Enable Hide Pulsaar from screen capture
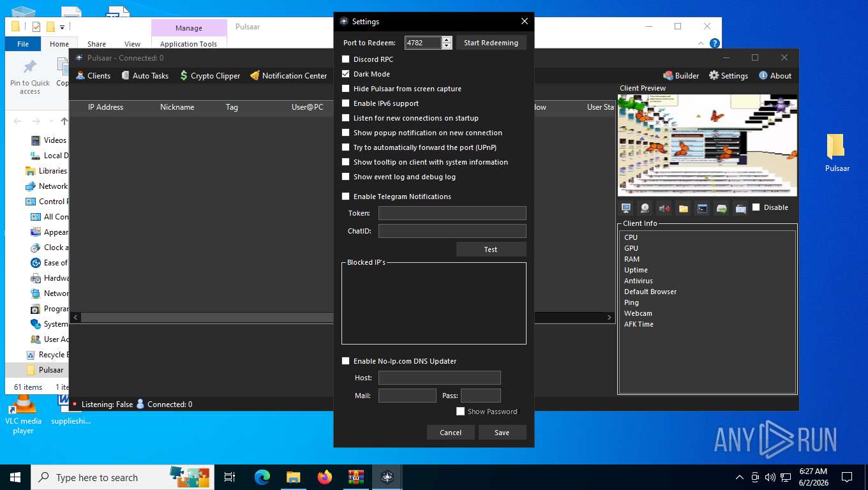 point(346,89)
